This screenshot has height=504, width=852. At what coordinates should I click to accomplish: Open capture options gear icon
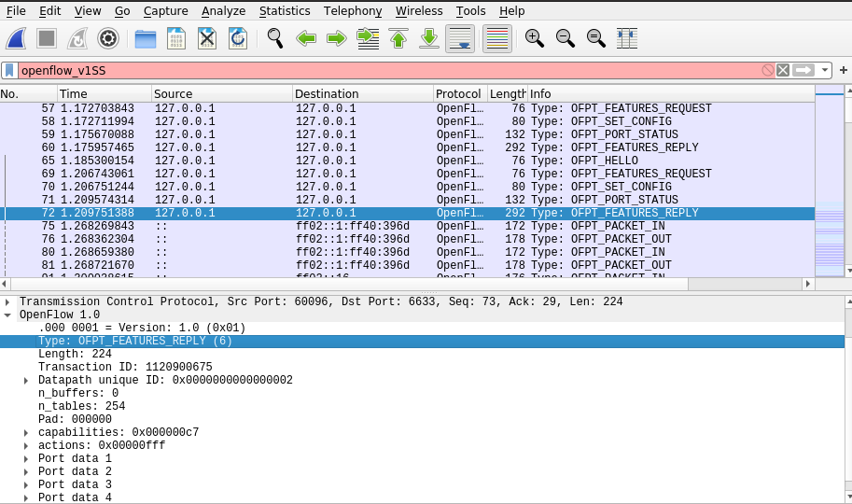[x=108, y=38]
